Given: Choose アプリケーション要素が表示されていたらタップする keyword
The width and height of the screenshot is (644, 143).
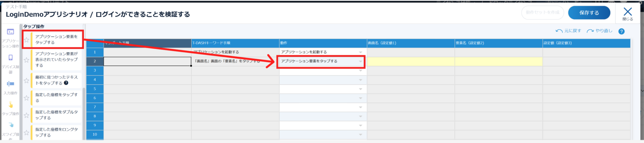Looking at the screenshot, I should [56, 60].
